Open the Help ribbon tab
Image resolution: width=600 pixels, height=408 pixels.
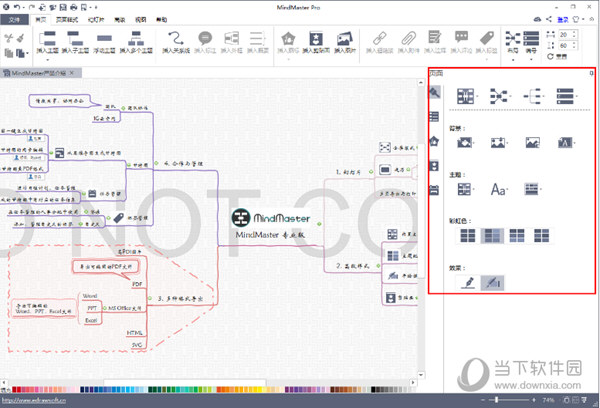[x=161, y=20]
